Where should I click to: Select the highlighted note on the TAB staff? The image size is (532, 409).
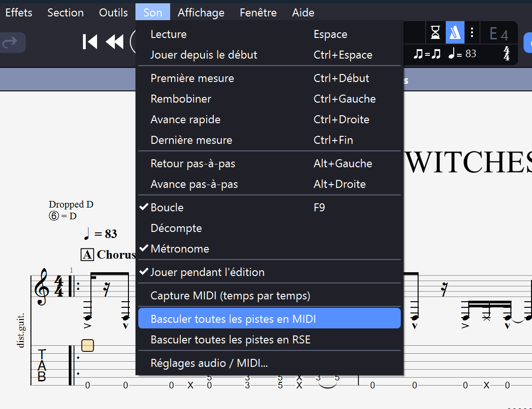click(x=87, y=345)
